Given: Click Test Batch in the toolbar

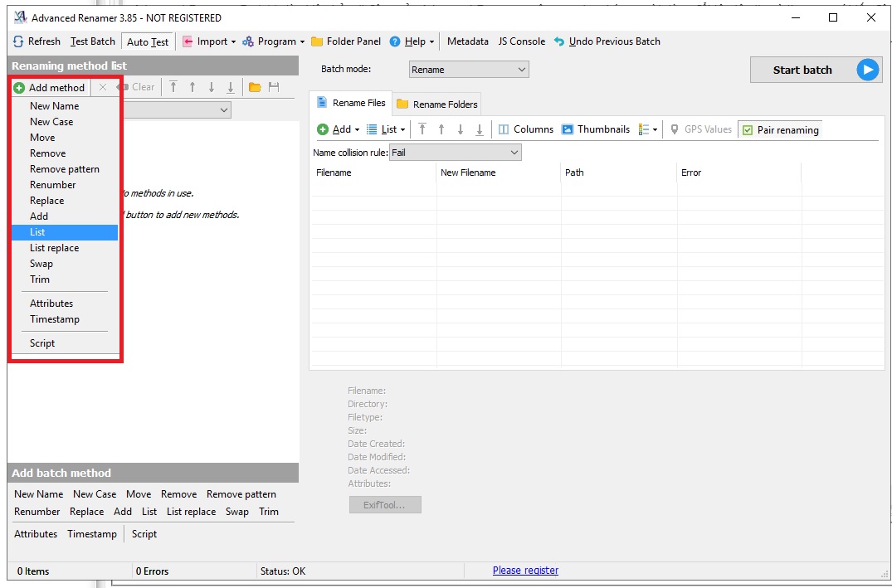Looking at the screenshot, I should (x=93, y=41).
